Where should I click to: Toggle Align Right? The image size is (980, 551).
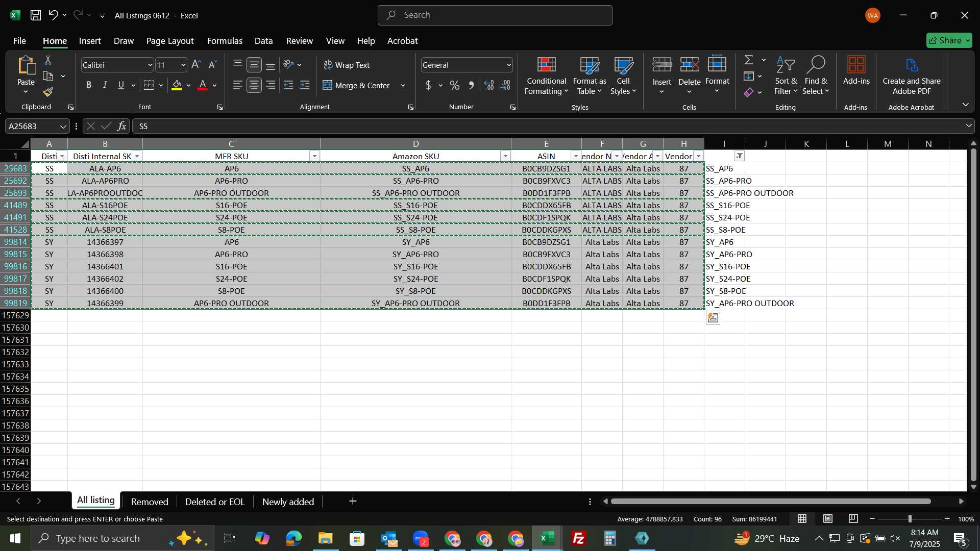271,85
